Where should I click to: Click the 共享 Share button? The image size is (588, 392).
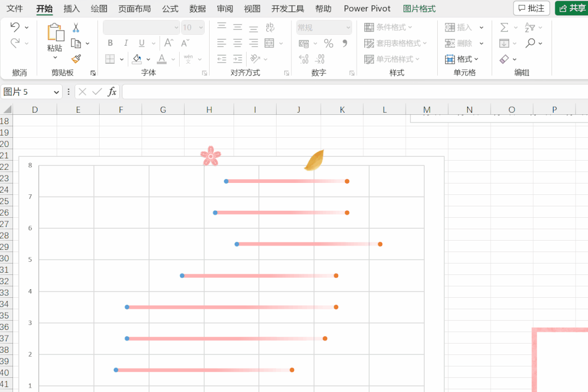[x=572, y=8]
